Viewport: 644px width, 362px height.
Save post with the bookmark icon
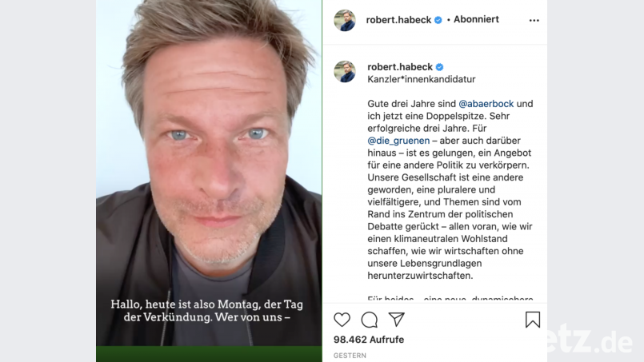click(533, 320)
